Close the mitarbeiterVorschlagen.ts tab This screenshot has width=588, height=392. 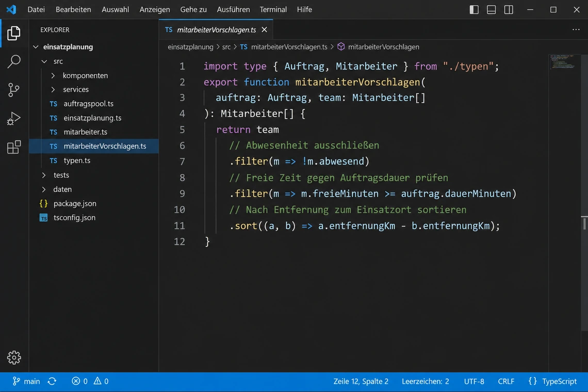click(x=265, y=29)
